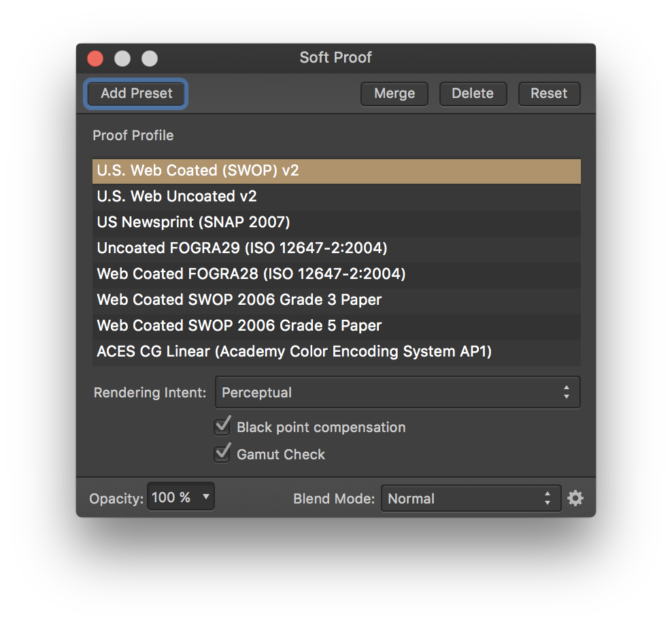Screen dimensions: 672x626
Task: Click the Add Preset button
Action: tap(135, 93)
